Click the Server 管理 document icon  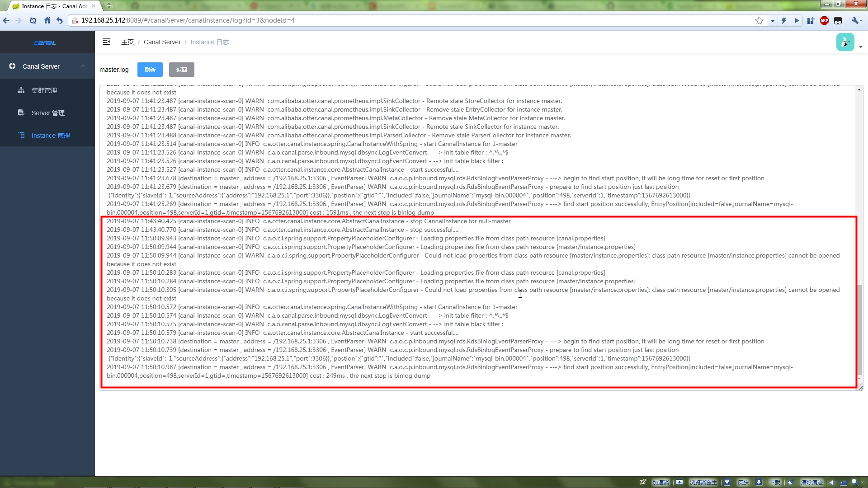point(21,113)
